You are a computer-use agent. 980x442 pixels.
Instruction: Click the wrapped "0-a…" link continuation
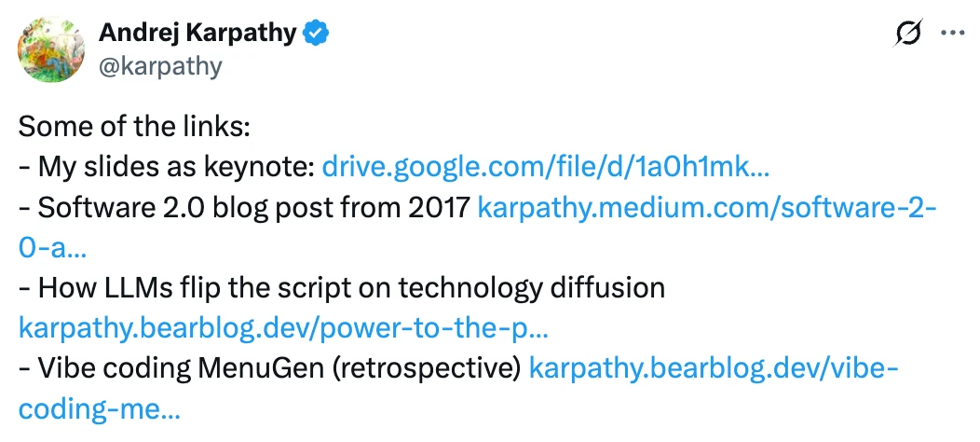coord(52,248)
